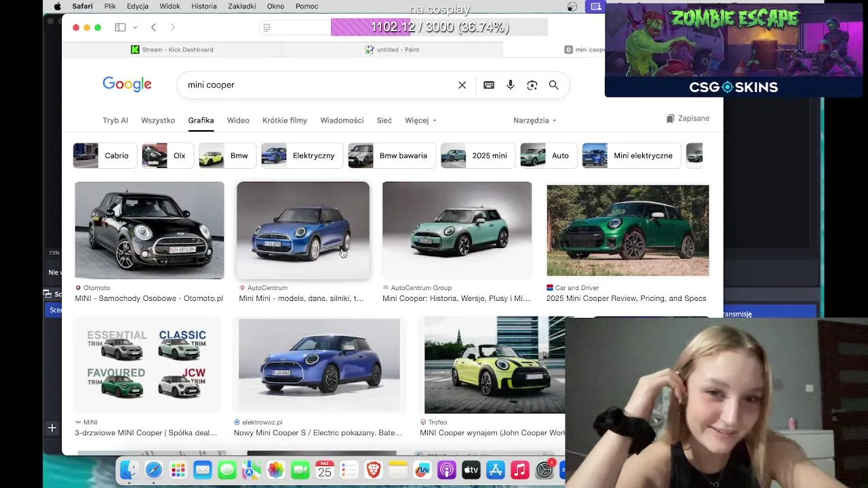Click the magnifying glass search button
The height and width of the screenshot is (488, 868).
(554, 85)
